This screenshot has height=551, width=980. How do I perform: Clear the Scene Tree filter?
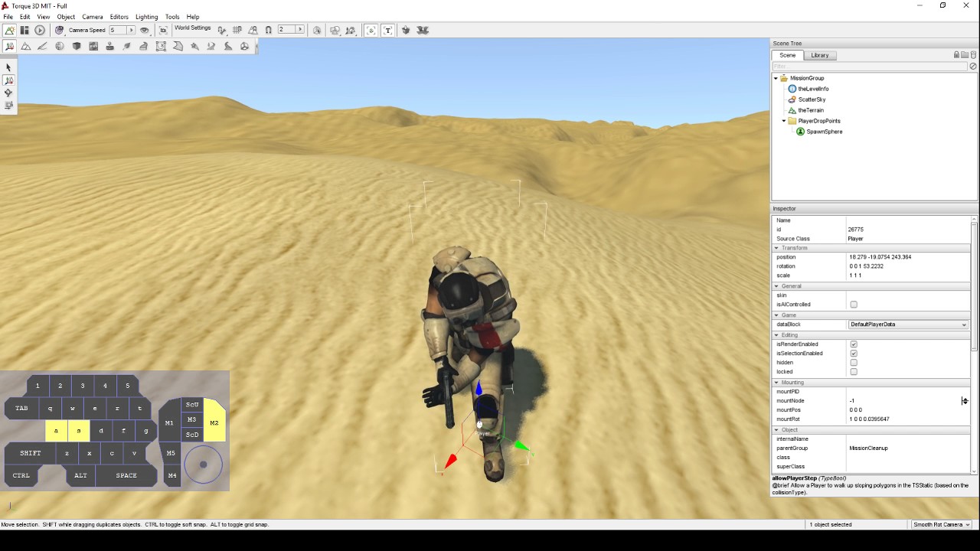tap(973, 67)
